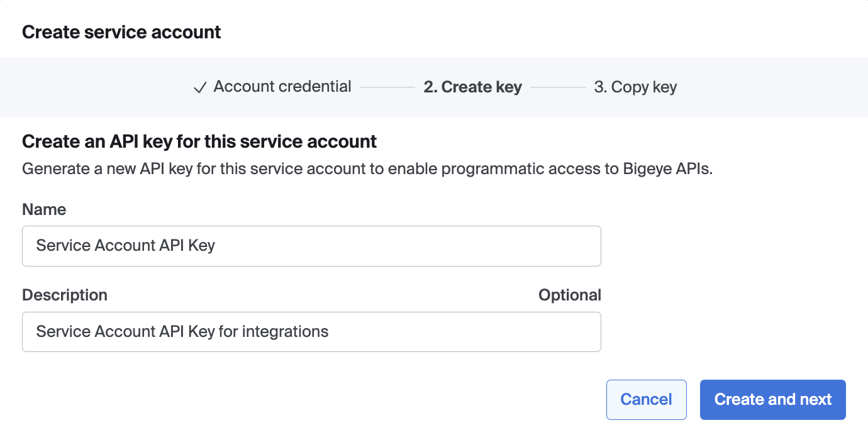Go back to Account credential step
Screen dimensions: 868x440
[282, 87]
